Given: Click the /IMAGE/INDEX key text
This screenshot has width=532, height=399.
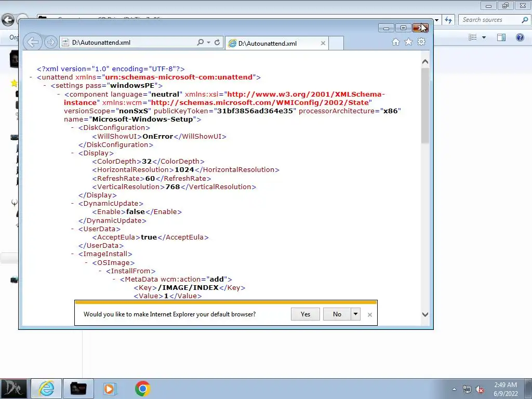Looking at the screenshot, I should (x=188, y=288).
